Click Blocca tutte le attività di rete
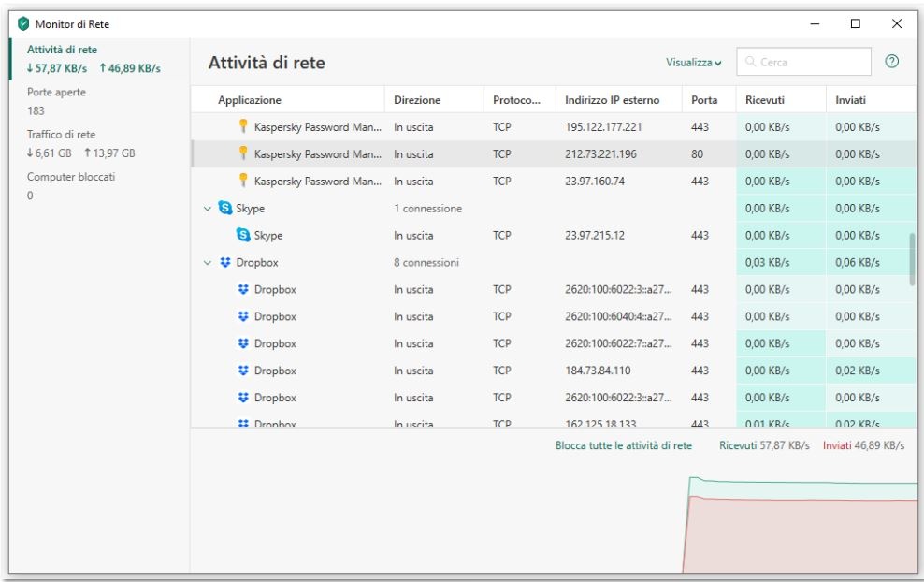924x582 pixels. point(623,445)
